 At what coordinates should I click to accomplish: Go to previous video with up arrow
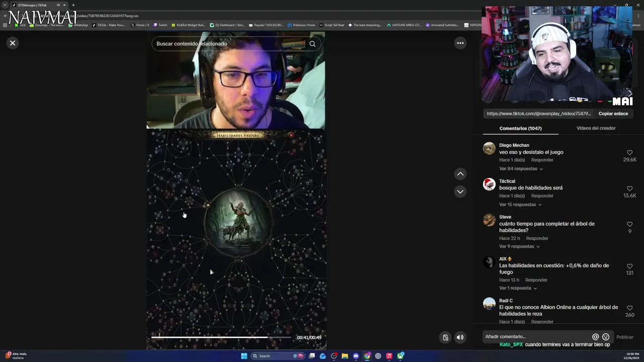460,174
